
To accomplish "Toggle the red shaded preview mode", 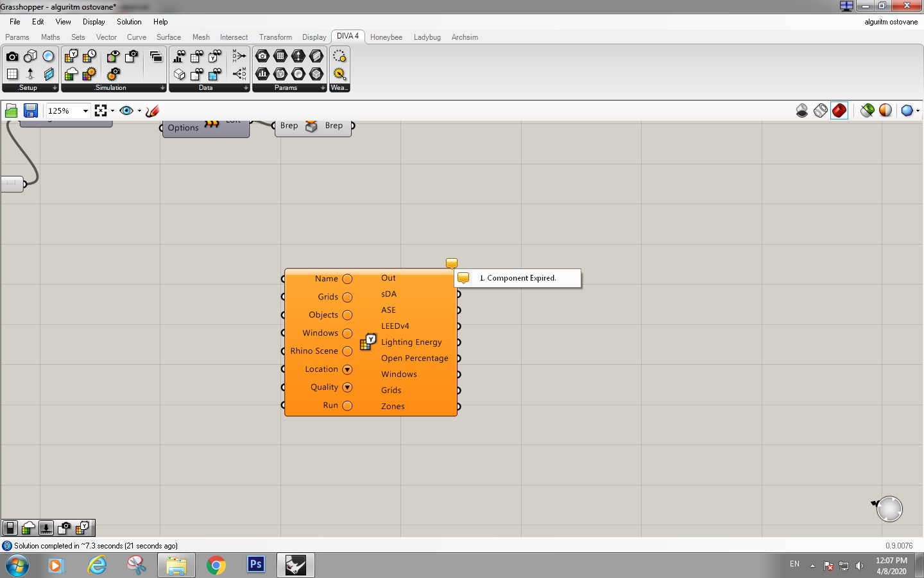I will click(x=839, y=110).
